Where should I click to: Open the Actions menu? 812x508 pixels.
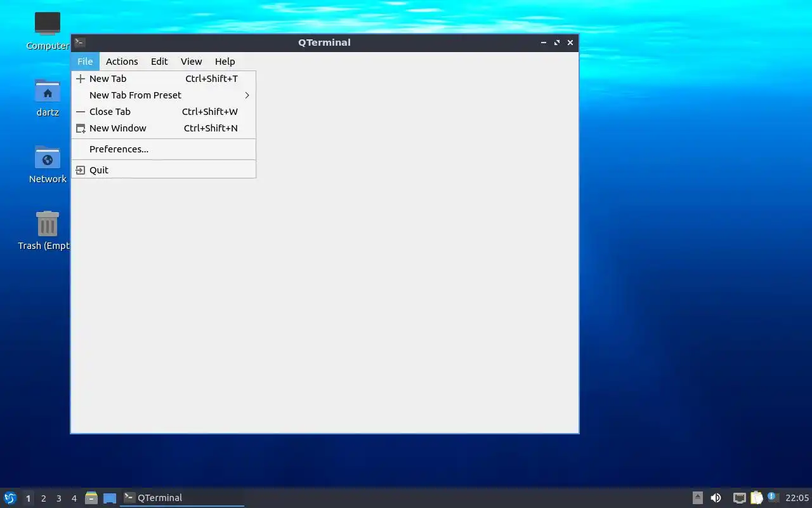click(122, 62)
